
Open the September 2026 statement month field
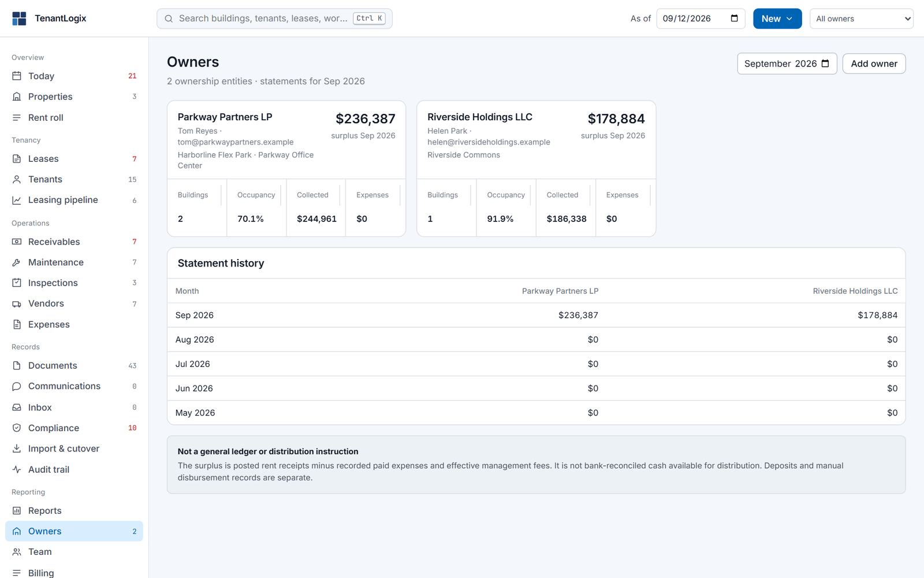[x=787, y=64]
